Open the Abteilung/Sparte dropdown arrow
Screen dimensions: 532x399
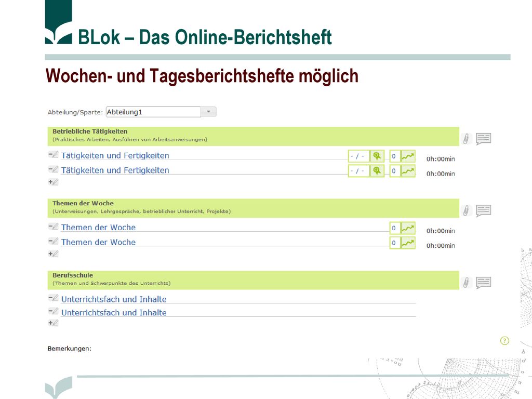(x=209, y=112)
